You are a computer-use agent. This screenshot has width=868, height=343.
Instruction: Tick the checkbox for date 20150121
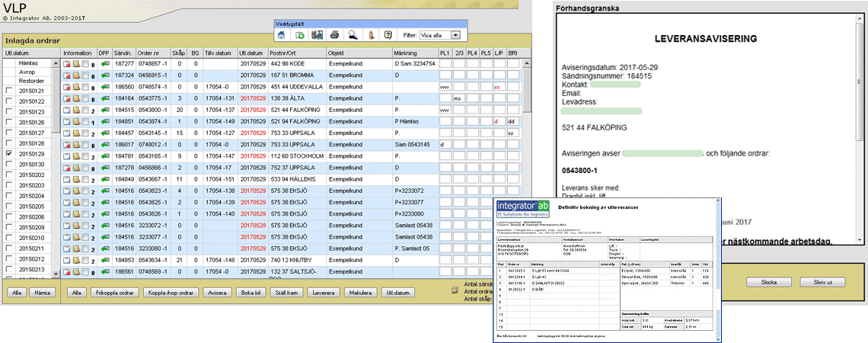[x=8, y=91]
